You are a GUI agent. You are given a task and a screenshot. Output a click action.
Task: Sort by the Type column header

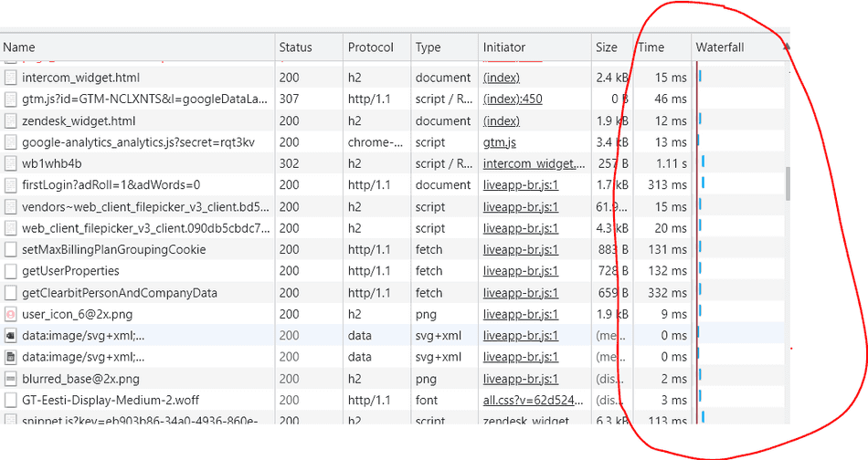(445, 47)
